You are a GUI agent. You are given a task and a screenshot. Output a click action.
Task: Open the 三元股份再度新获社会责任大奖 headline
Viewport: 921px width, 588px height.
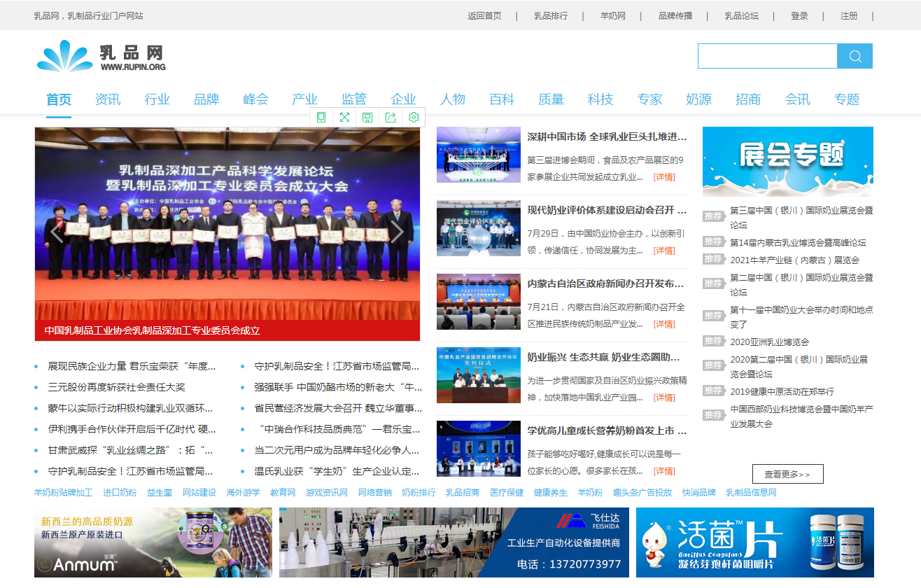(116, 387)
